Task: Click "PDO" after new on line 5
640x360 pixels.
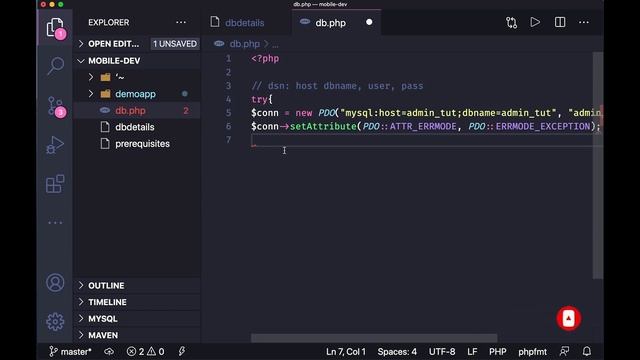Action: click(x=327, y=113)
